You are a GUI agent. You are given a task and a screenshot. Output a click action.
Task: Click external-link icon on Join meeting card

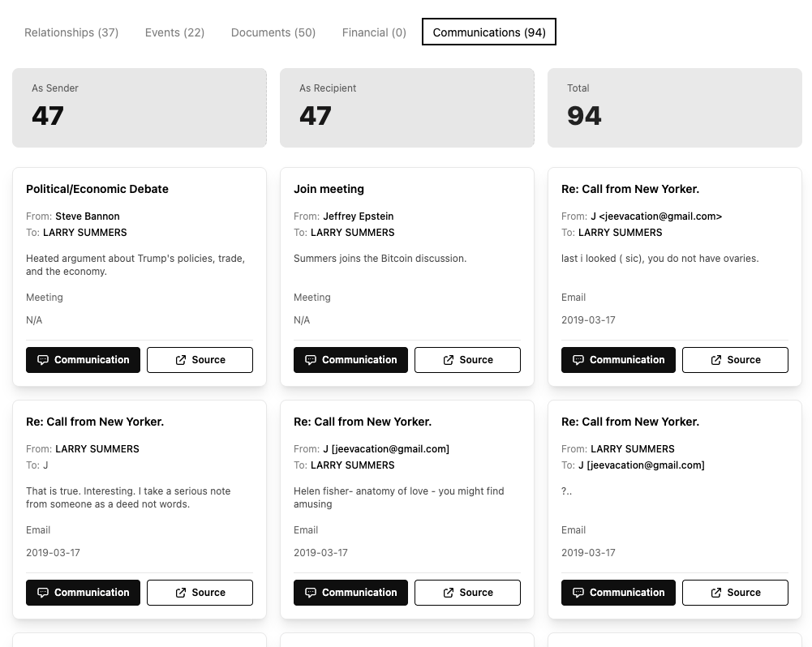click(x=449, y=360)
